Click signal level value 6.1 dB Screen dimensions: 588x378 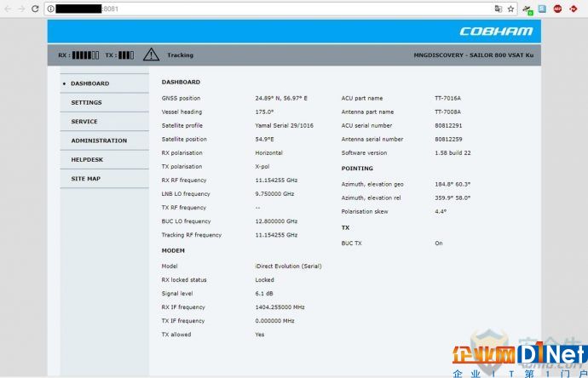pos(264,294)
